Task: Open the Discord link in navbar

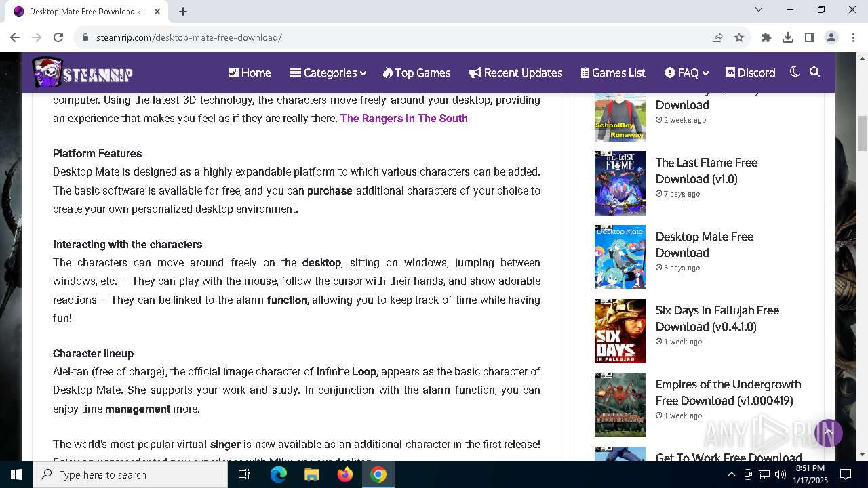Action: pyautogui.click(x=750, y=73)
